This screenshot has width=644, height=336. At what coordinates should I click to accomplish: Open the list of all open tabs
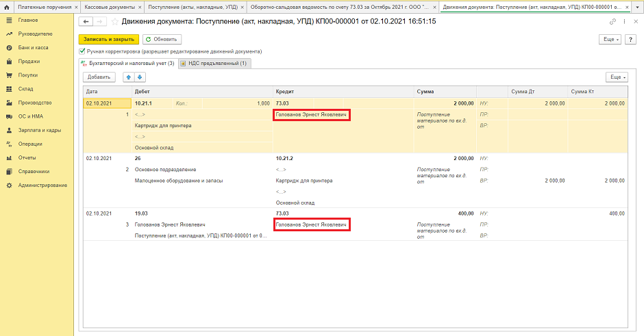637,6
